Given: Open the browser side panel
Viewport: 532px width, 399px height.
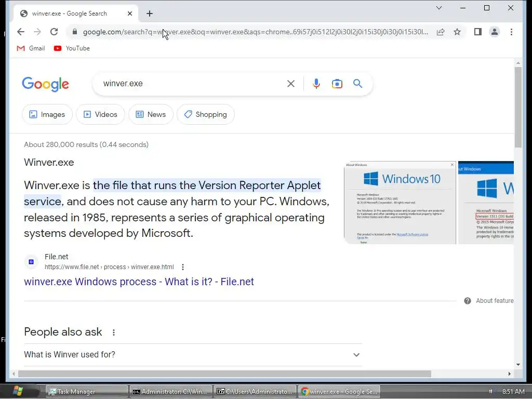Looking at the screenshot, I should click(x=478, y=32).
